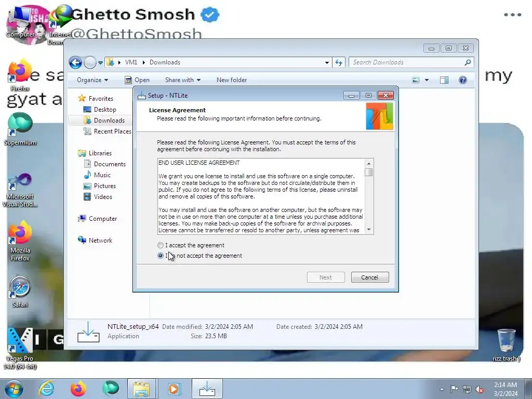
Task: Click the NTLite_setup_x64 file name in details pane
Action: (x=133, y=327)
